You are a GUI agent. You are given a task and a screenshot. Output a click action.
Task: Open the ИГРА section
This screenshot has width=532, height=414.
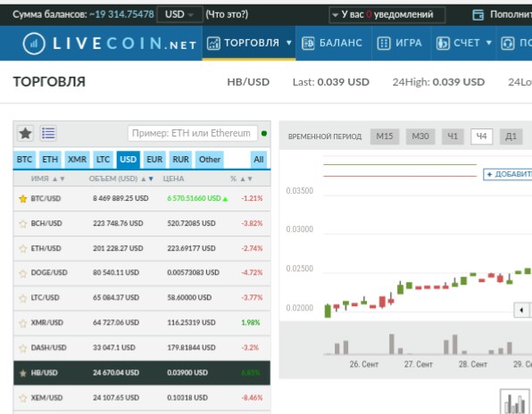tap(400, 43)
